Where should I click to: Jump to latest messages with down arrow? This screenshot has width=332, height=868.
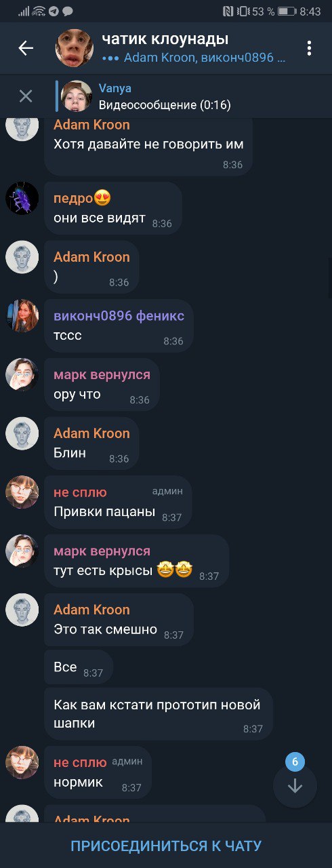point(295,786)
